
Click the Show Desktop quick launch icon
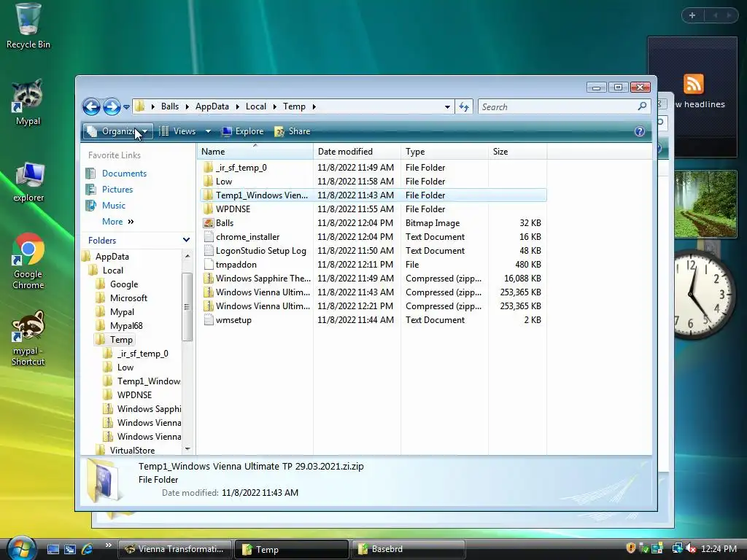tap(53, 549)
